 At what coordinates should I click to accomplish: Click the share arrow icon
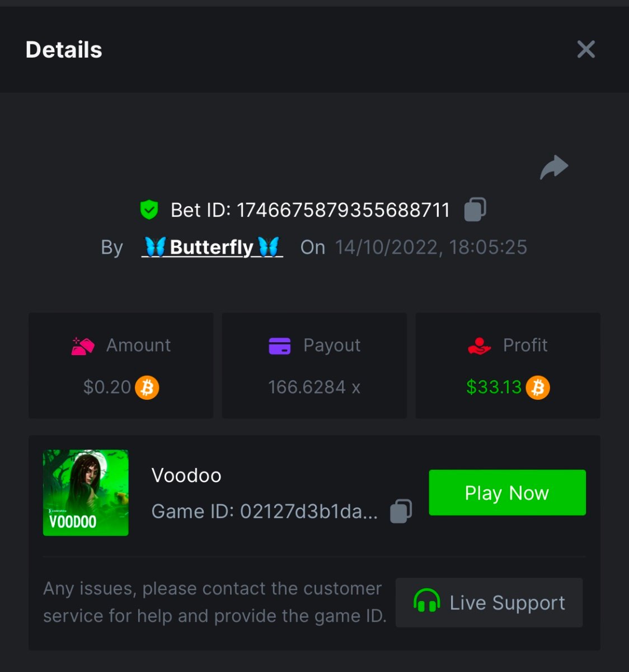pos(554,167)
